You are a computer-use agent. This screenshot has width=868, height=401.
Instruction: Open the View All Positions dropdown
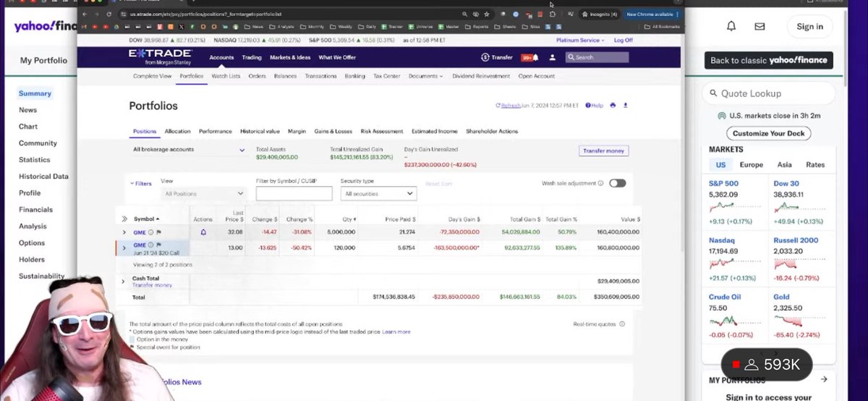click(x=203, y=193)
